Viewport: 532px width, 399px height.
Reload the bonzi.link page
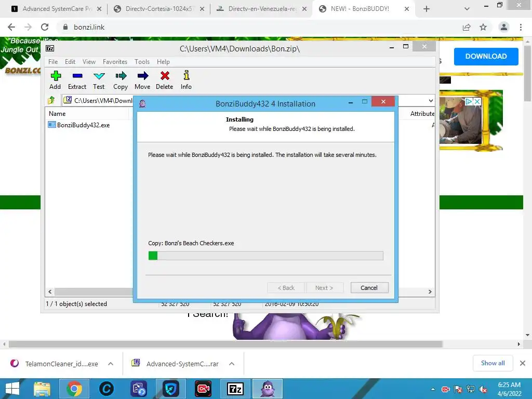pos(45,27)
